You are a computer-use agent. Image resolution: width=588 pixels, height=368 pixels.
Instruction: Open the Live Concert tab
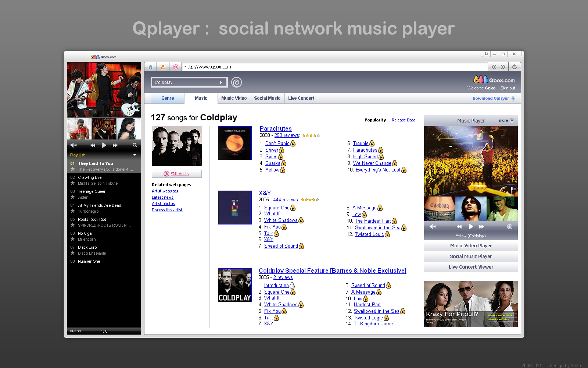(x=301, y=98)
